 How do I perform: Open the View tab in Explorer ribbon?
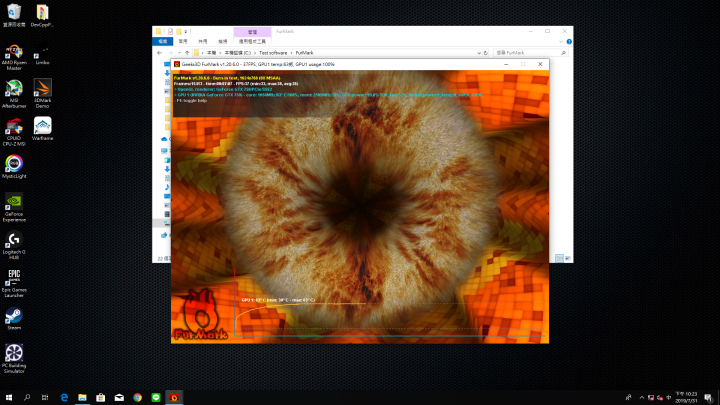click(222, 41)
